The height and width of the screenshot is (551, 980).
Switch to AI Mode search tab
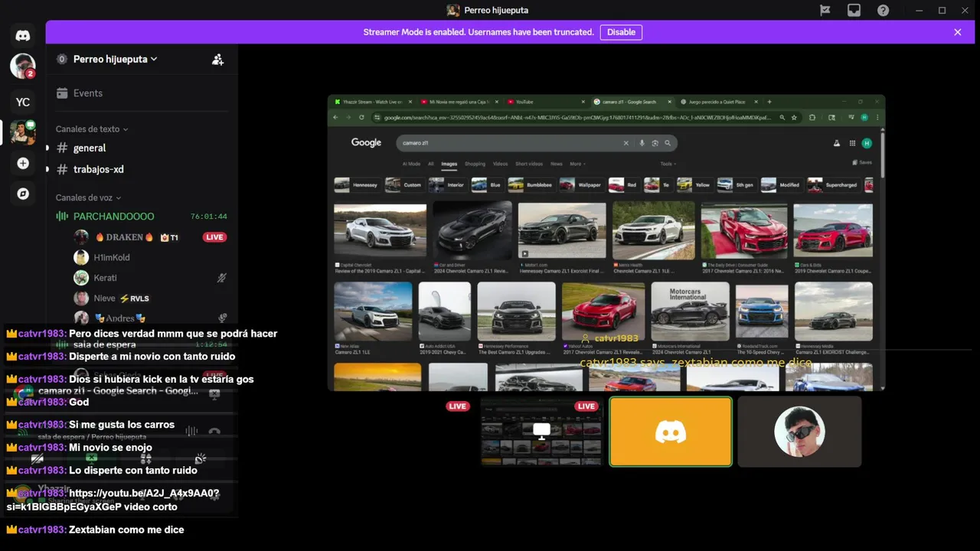[x=411, y=164]
